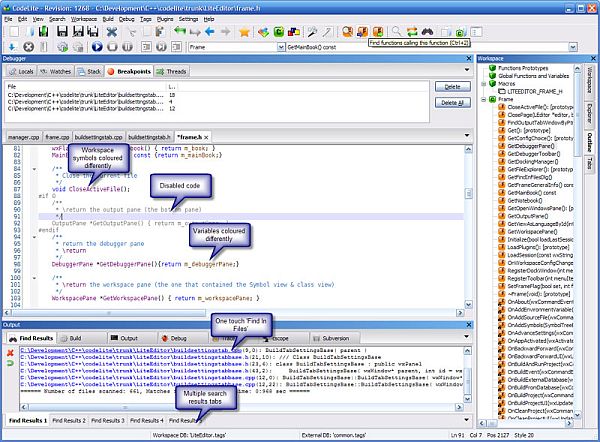Click the gear build project icon

63,47
